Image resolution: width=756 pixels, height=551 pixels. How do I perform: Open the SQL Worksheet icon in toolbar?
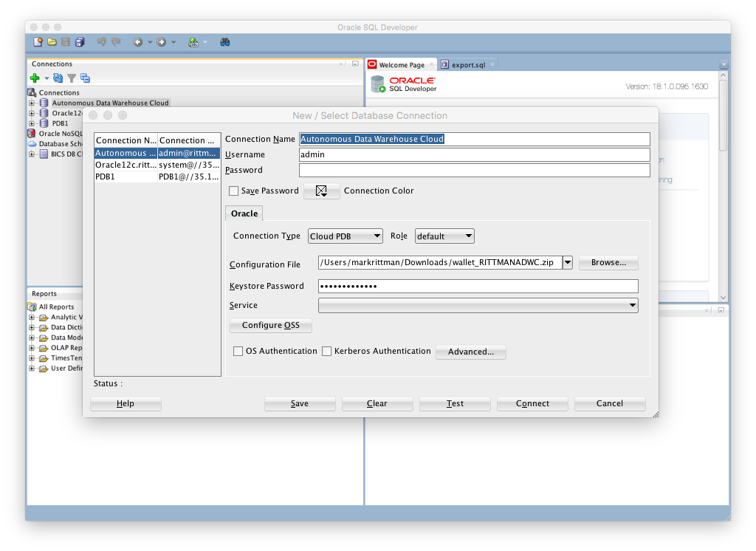pos(193,42)
